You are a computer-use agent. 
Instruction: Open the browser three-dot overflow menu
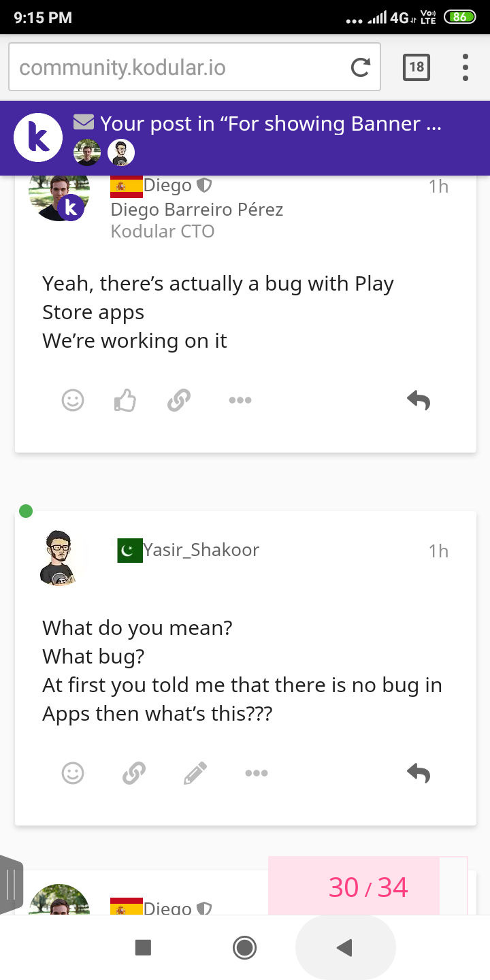click(x=465, y=67)
